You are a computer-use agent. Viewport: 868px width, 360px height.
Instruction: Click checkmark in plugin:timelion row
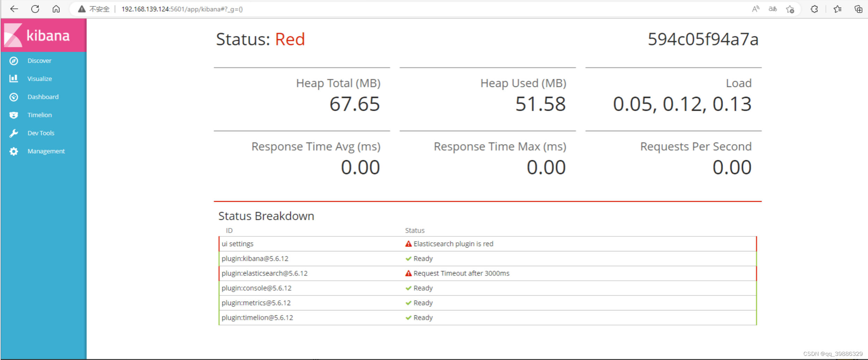point(408,318)
